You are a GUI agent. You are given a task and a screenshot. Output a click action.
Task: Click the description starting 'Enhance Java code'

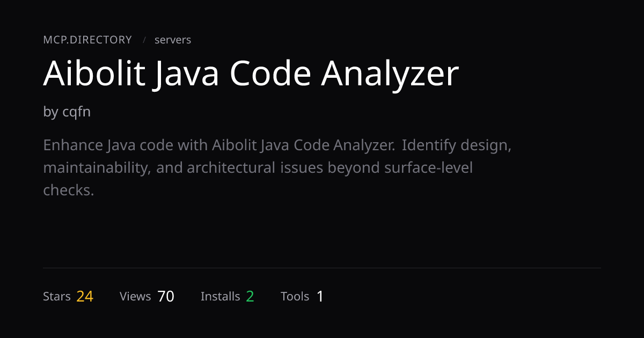(x=277, y=167)
